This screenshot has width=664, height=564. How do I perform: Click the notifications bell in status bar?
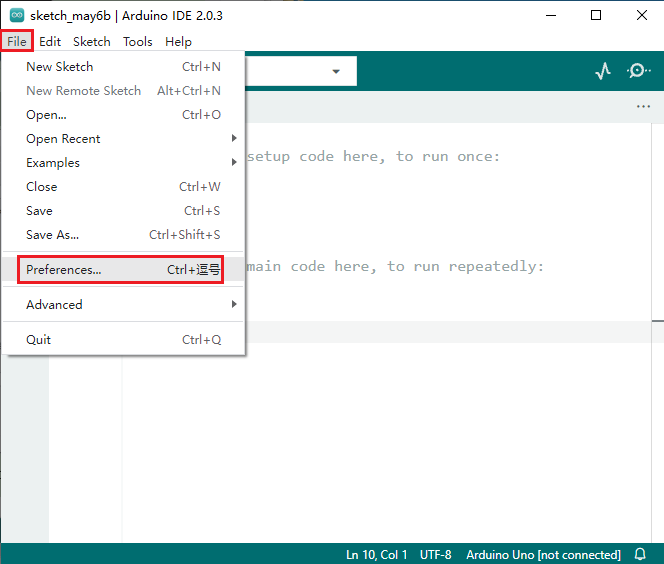coord(640,554)
